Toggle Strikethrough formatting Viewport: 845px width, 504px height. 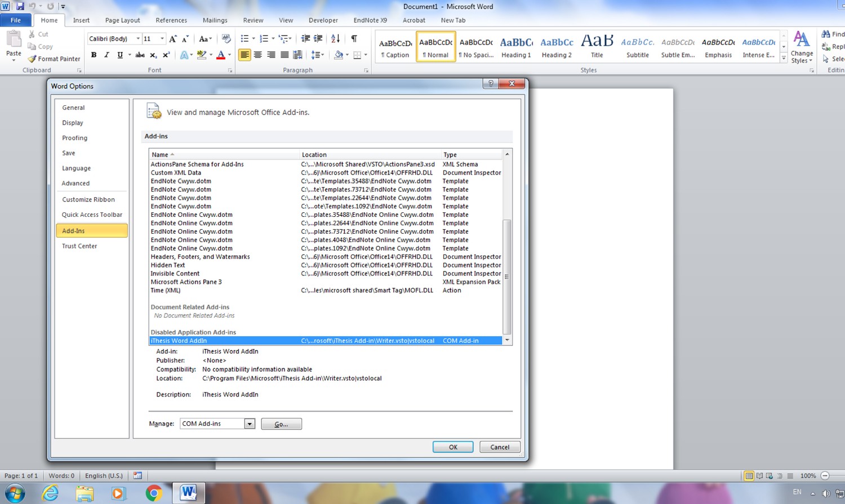(x=140, y=55)
